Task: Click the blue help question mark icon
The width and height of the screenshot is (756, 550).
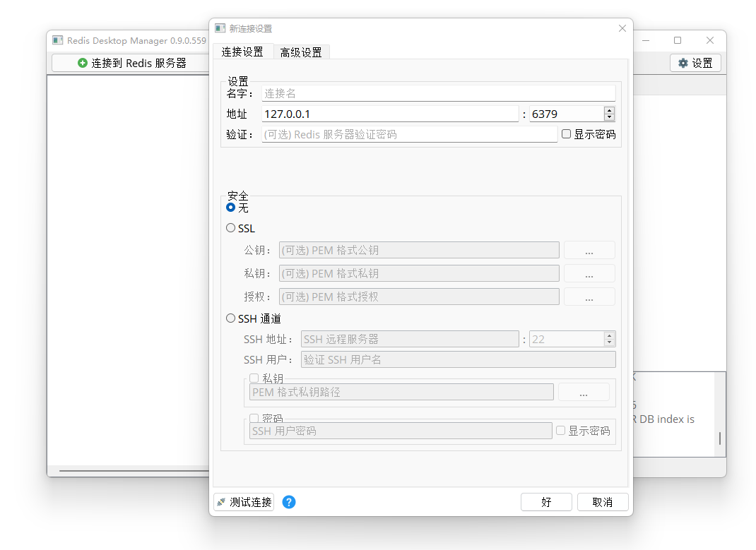Action: (289, 502)
